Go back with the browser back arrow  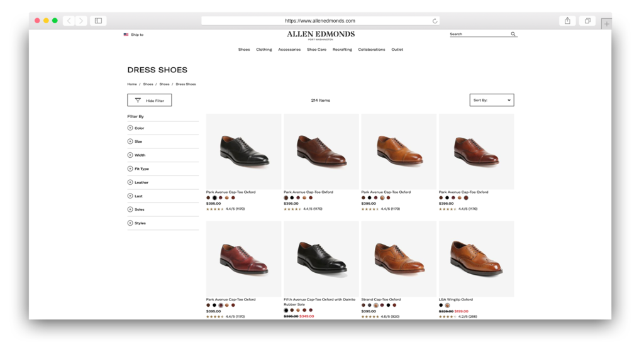point(69,21)
